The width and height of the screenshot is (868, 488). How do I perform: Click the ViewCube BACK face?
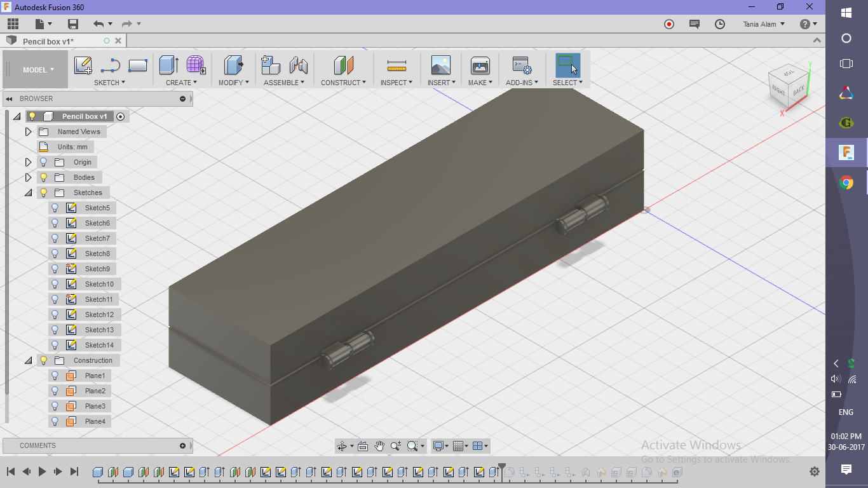798,90
